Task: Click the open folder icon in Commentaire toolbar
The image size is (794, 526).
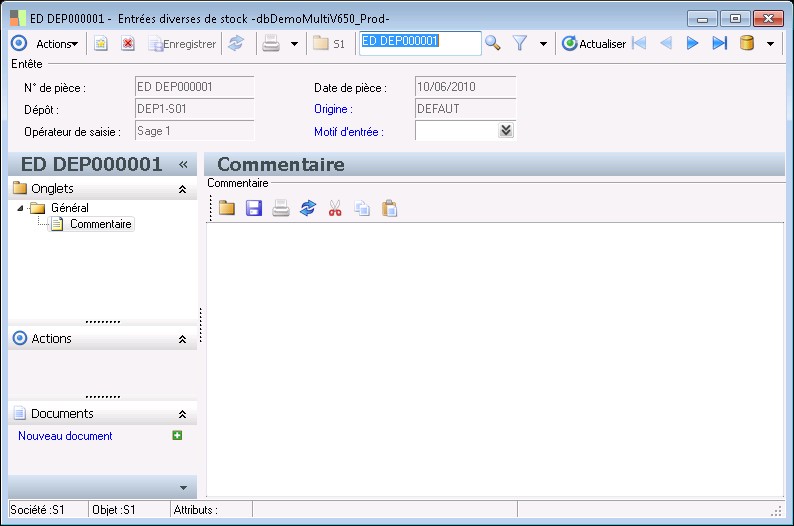Action: 227,208
